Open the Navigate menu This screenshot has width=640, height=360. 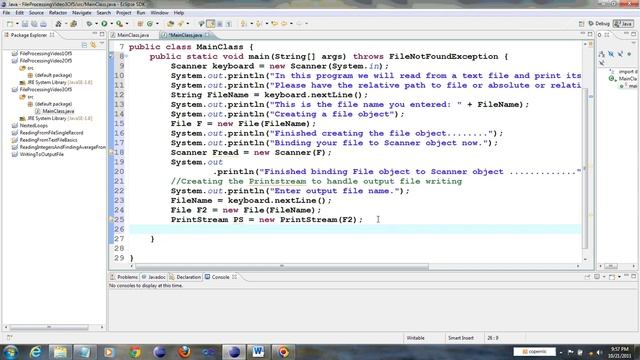[x=82, y=13]
